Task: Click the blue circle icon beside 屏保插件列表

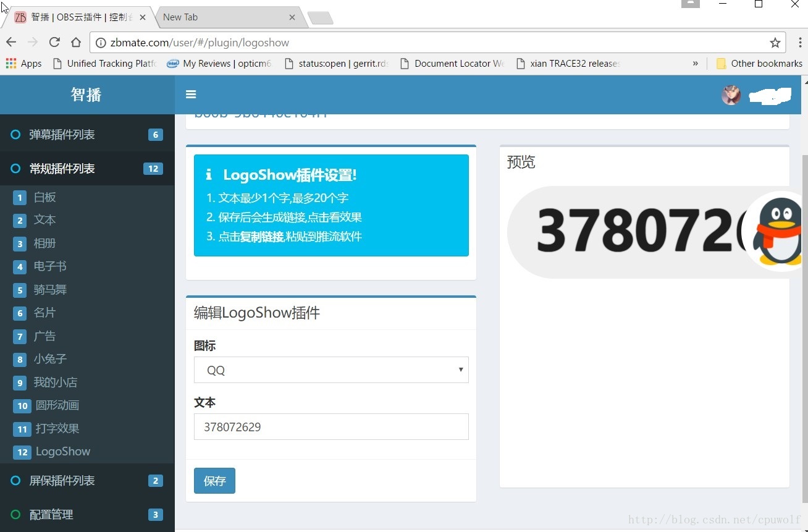Action: coord(15,480)
